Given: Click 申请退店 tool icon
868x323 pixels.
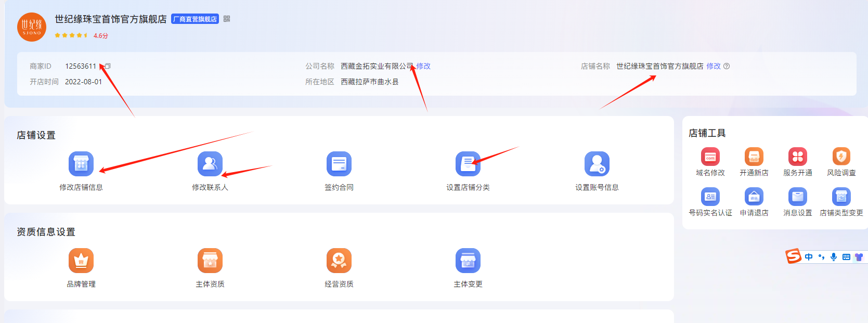Looking at the screenshot, I should (754, 197).
